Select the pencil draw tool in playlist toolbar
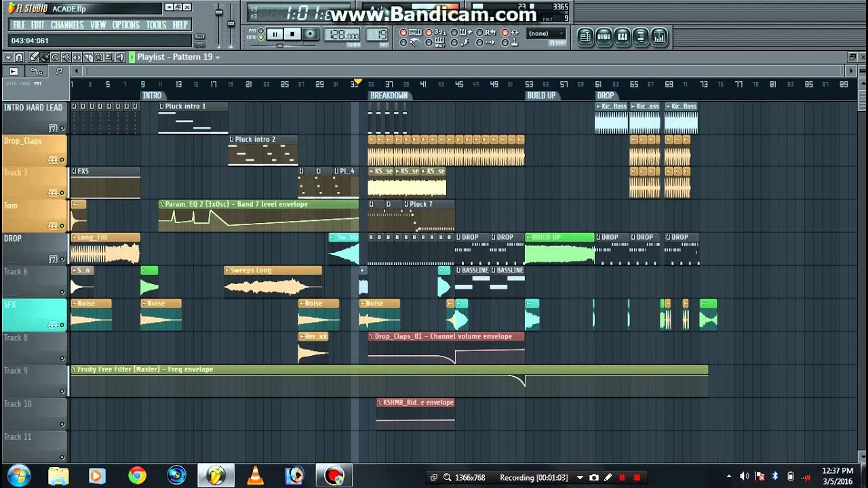 pos(34,57)
